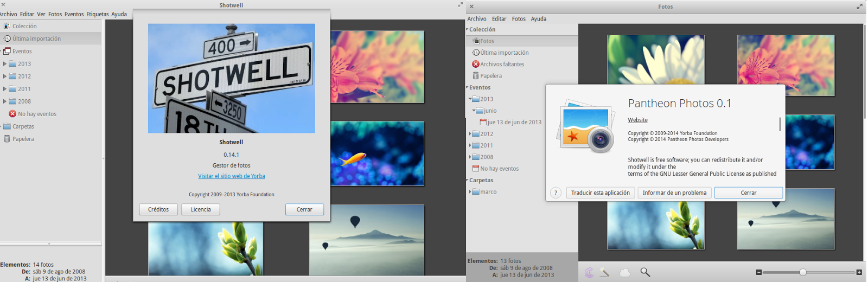868x282 pixels.
Task: Click the Shotwell window maximize arrows icon
Action: [461, 5]
